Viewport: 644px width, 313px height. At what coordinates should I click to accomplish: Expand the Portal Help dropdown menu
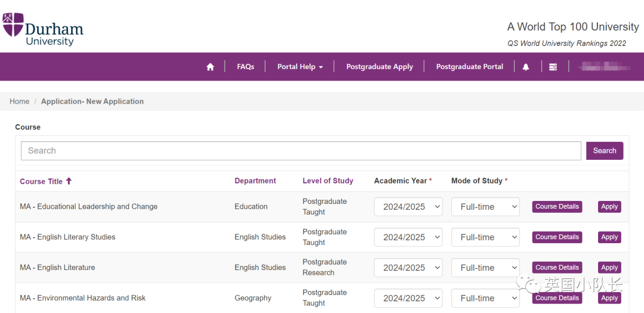(x=300, y=67)
